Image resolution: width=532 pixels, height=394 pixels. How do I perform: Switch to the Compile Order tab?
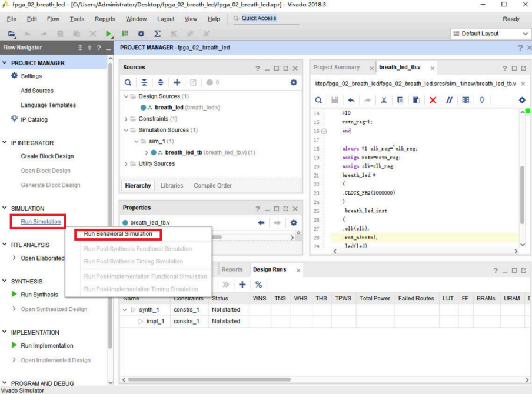212,186
